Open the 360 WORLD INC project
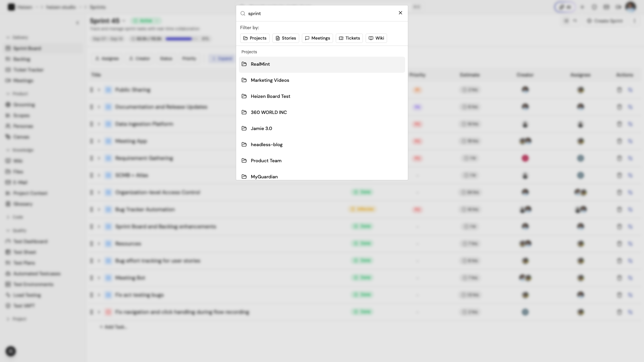Viewport: 644px width, 362px height. click(322, 113)
